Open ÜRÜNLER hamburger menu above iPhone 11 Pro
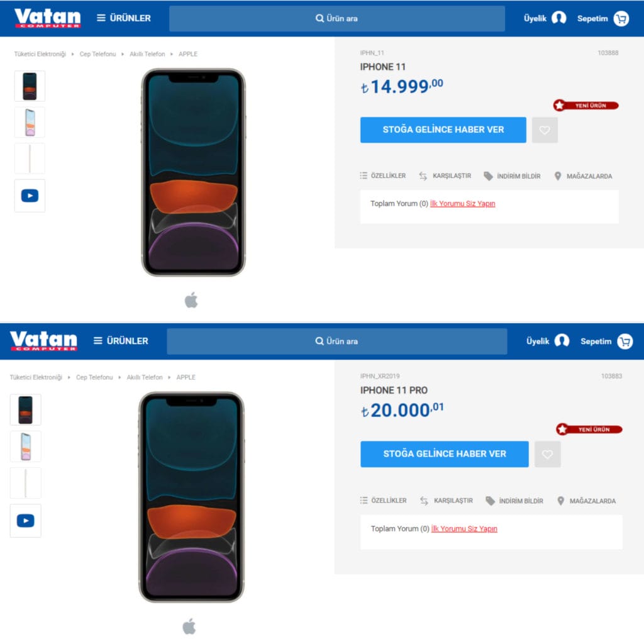 pyautogui.click(x=121, y=341)
